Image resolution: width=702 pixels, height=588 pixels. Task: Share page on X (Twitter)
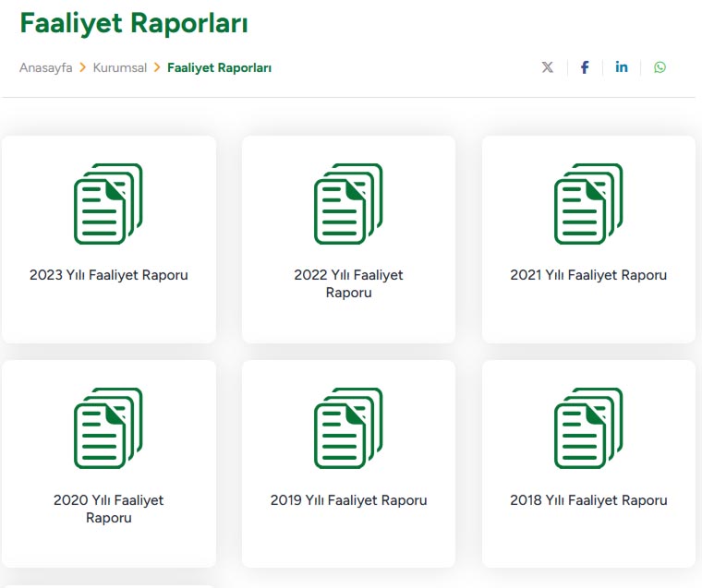[x=548, y=67]
